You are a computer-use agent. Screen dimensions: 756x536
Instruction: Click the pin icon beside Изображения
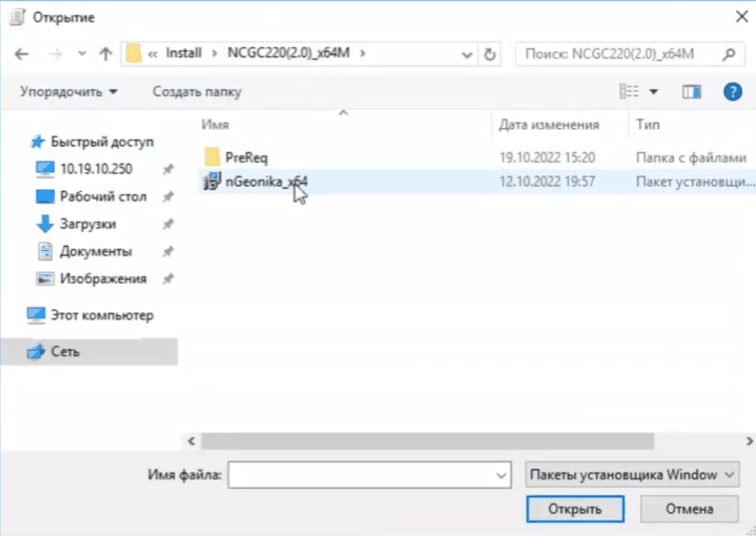tap(168, 279)
